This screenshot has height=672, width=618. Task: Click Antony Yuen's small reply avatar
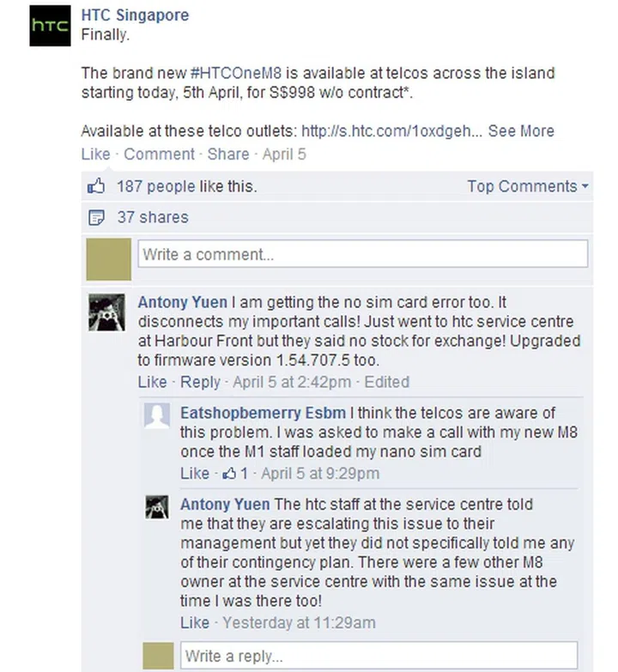pyautogui.click(x=157, y=507)
